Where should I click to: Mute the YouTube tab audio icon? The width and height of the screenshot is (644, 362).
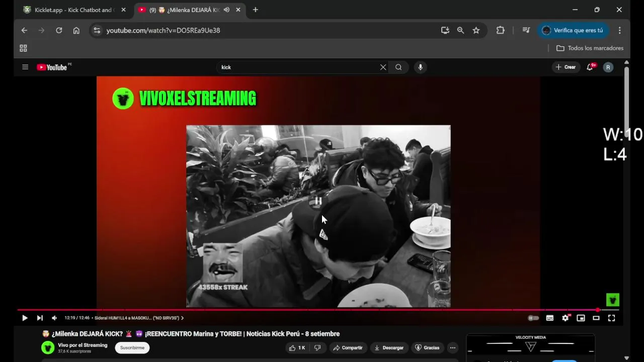[x=226, y=10]
